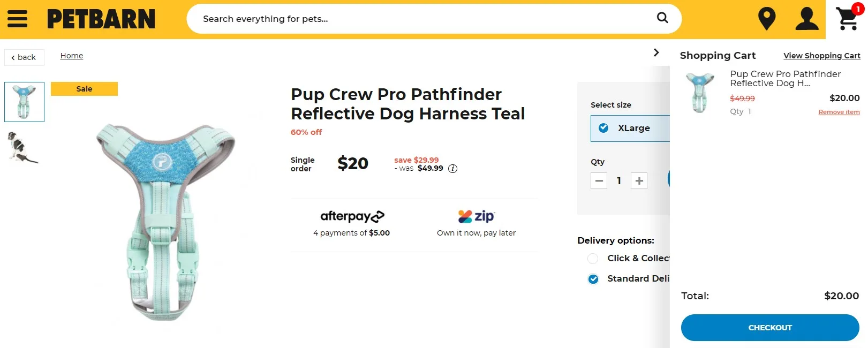Viewport: 868px width, 348px height.
Task: Open the store locator pin icon
Action: pyautogui.click(x=767, y=19)
